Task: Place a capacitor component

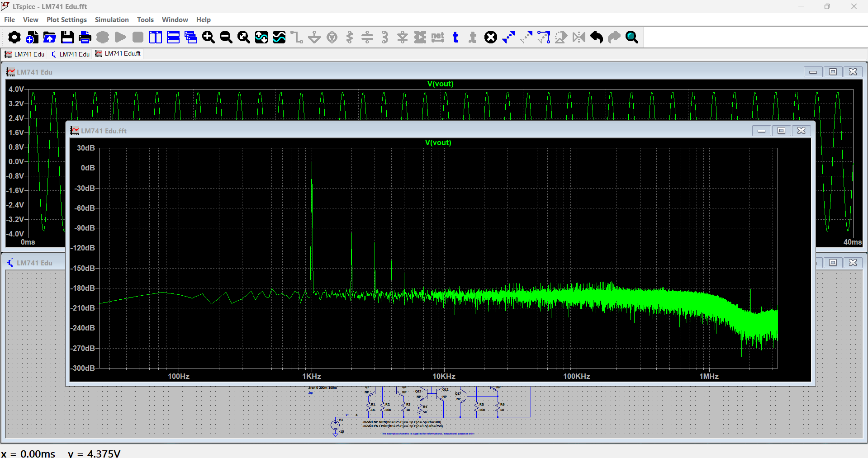Action: point(367,37)
